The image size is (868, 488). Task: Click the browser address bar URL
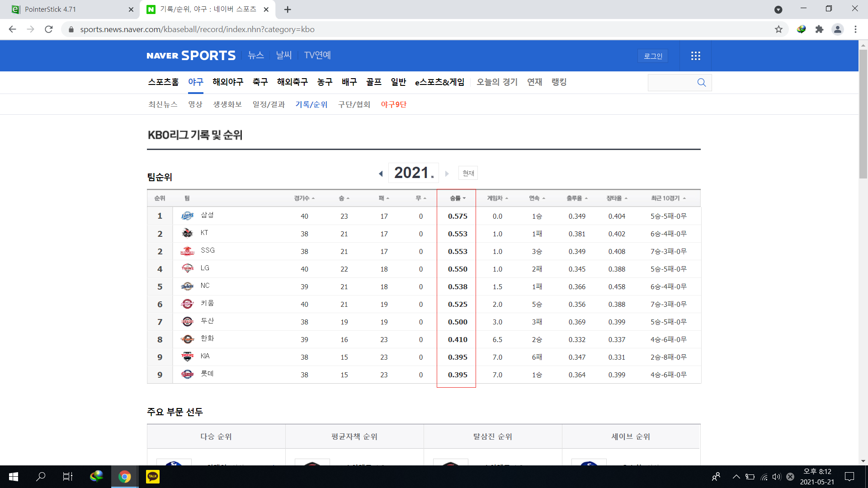point(197,29)
